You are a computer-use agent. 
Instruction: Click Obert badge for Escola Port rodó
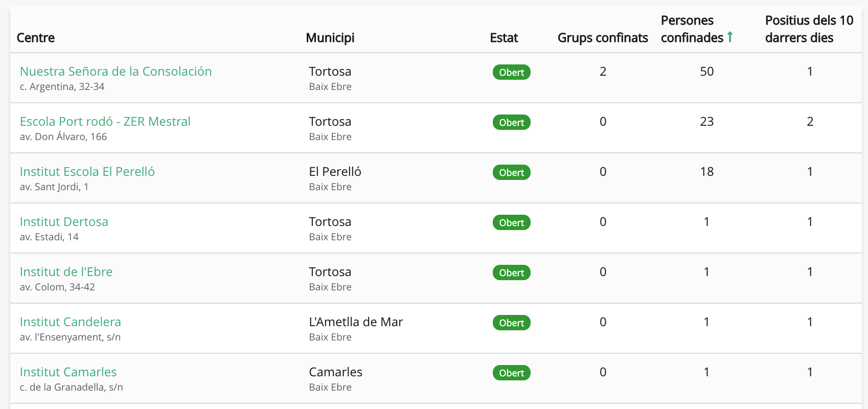511,123
